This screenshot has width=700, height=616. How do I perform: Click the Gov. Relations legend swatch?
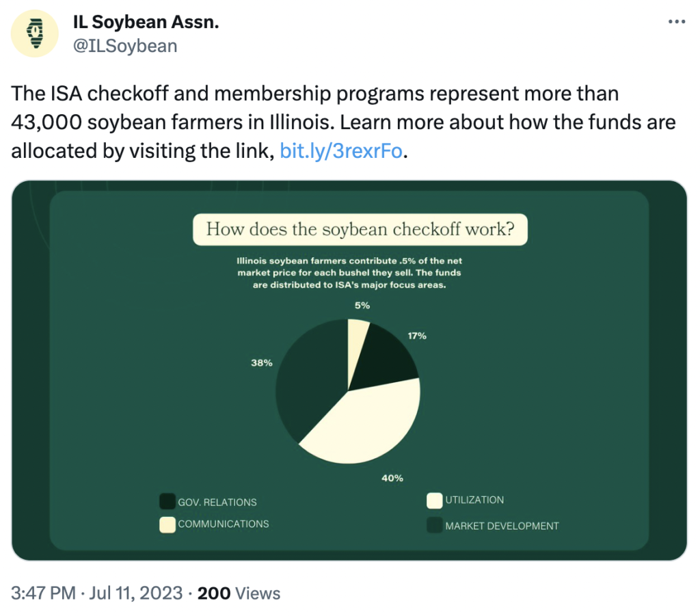[167, 501]
